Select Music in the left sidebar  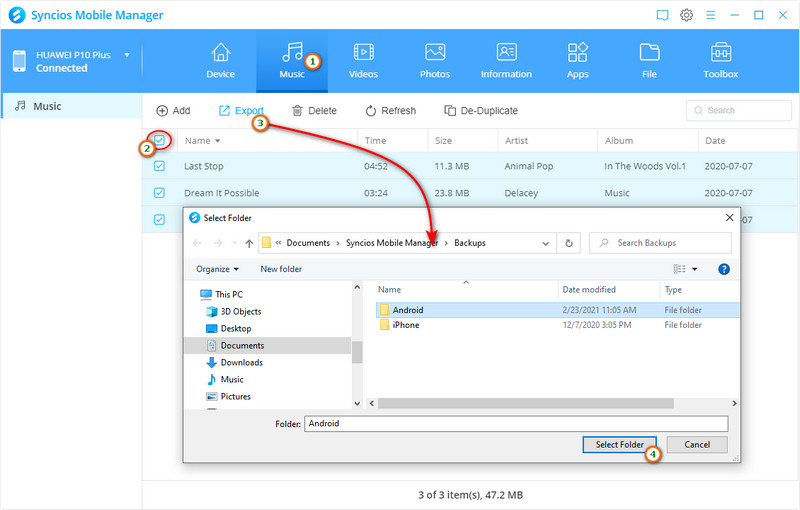click(71, 106)
